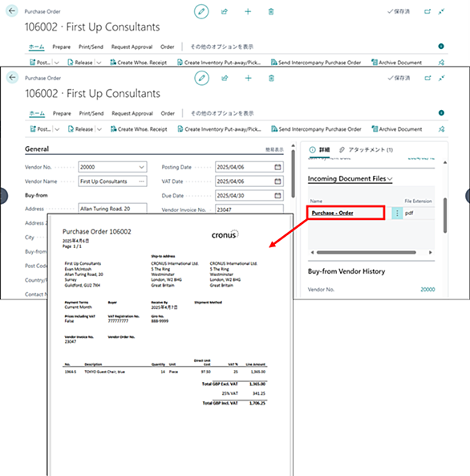The image size is (470, 476).
Task: Click the three-dot menu beside Purchase - Order file
Action: [397, 213]
